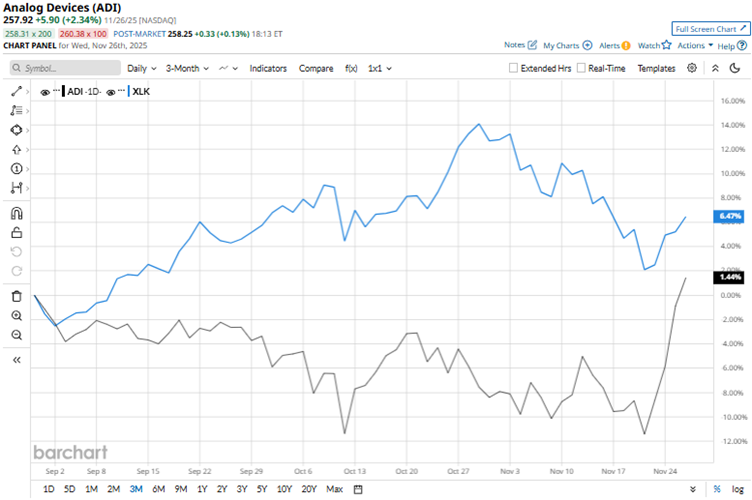
Task: Toggle log scale mode
Action: (x=738, y=489)
